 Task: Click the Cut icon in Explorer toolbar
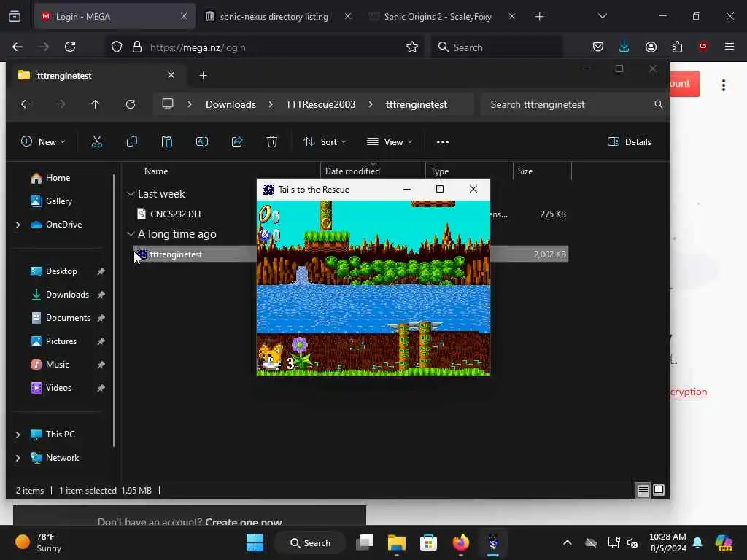coord(97,141)
